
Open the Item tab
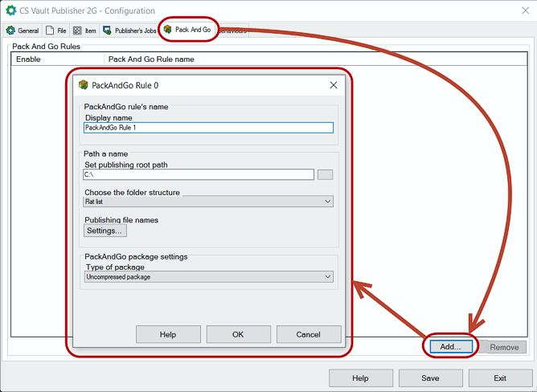(x=85, y=31)
